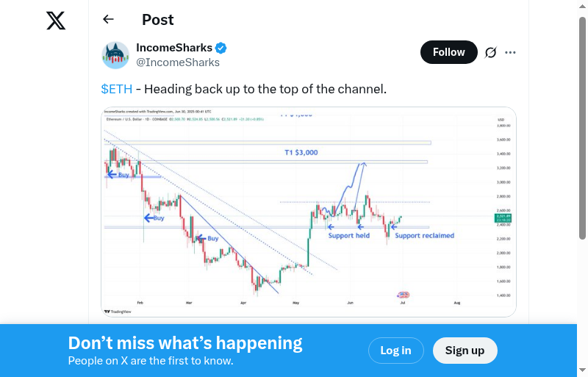This screenshot has width=588, height=377.
Task: Open the $ETH cashtag link
Action: tap(117, 89)
